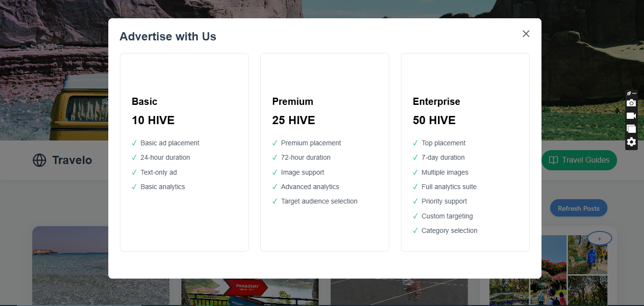Close the Advertise with Us dialog
Image resolution: width=644 pixels, height=306 pixels.
[x=526, y=34]
